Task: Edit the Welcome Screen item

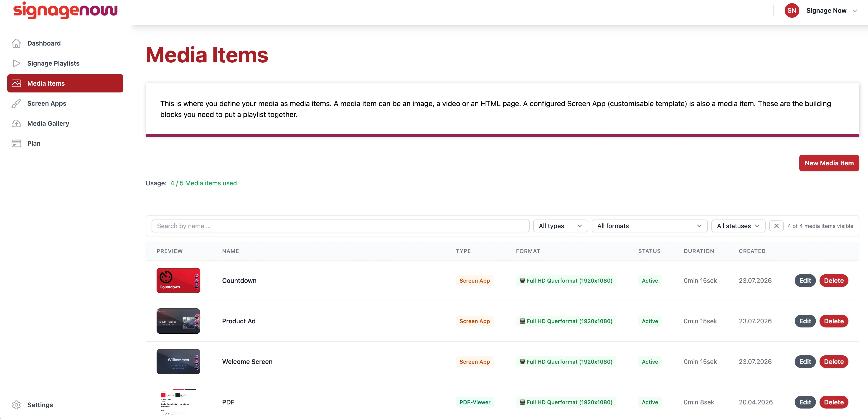Action: [x=805, y=362]
